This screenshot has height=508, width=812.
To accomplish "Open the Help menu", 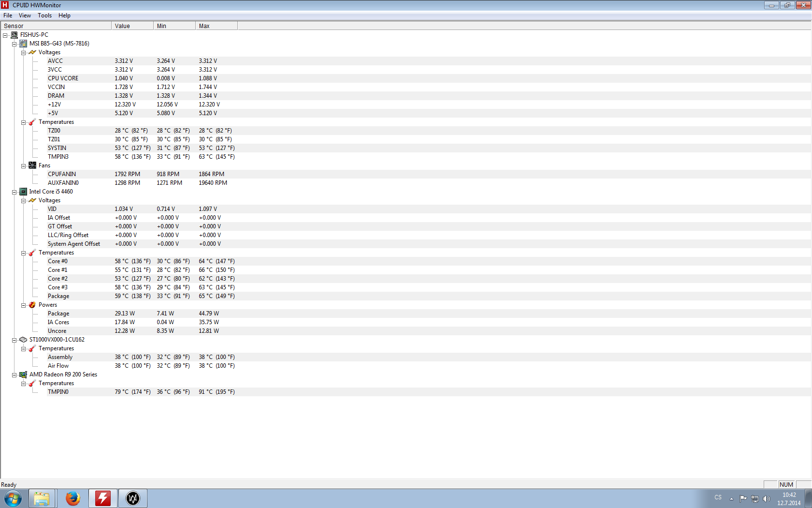I will click(x=64, y=15).
